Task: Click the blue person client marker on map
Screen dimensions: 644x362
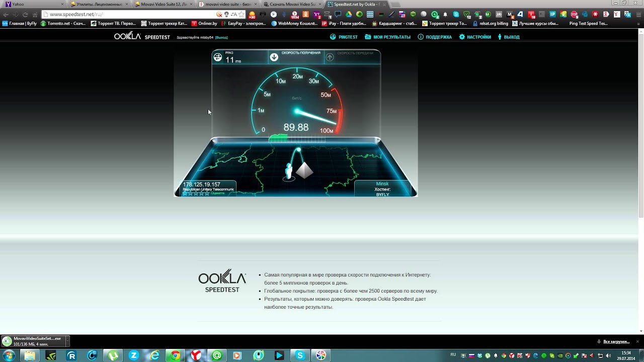Action: (x=289, y=171)
